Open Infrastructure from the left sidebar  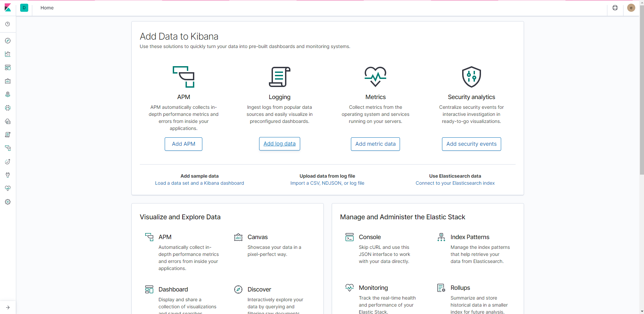pos(8,121)
